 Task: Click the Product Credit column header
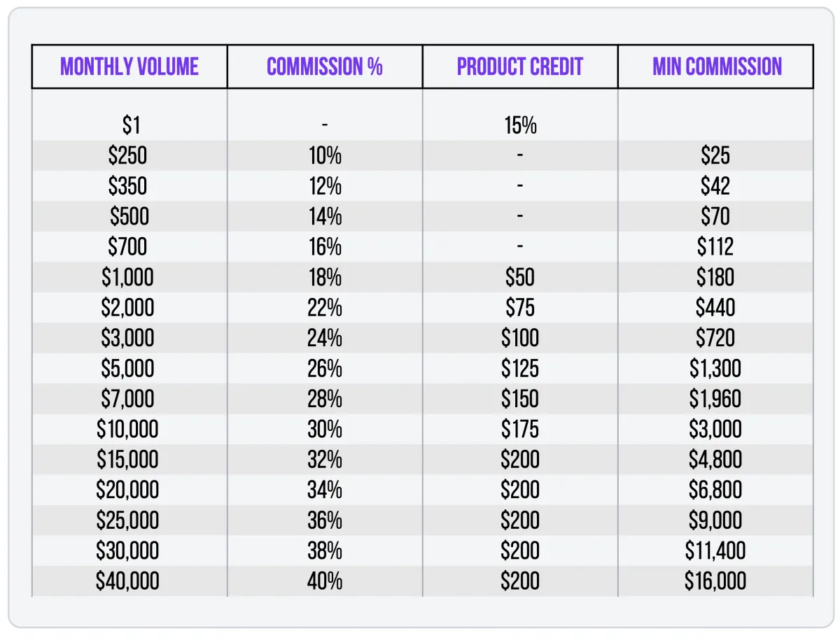[x=520, y=67]
